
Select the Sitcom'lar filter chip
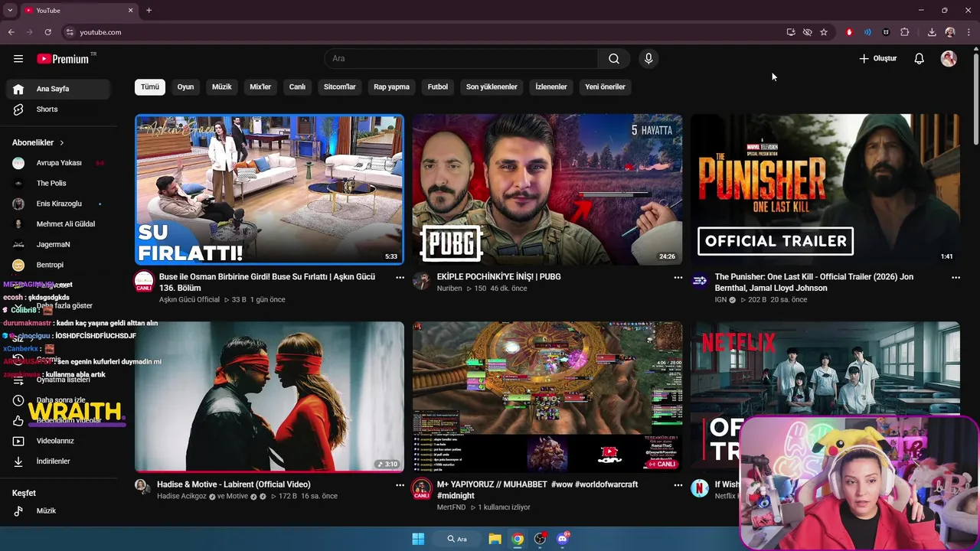click(x=340, y=87)
